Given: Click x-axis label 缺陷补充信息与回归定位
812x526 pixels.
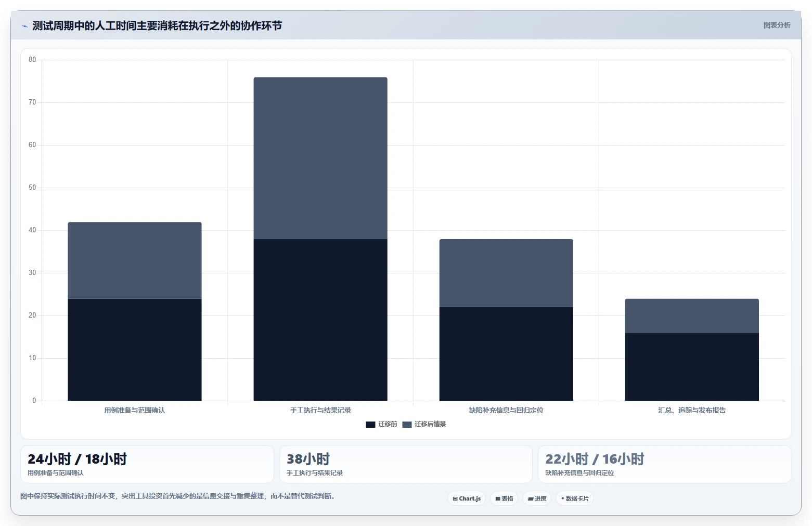Looking at the screenshot, I should coord(506,410).
